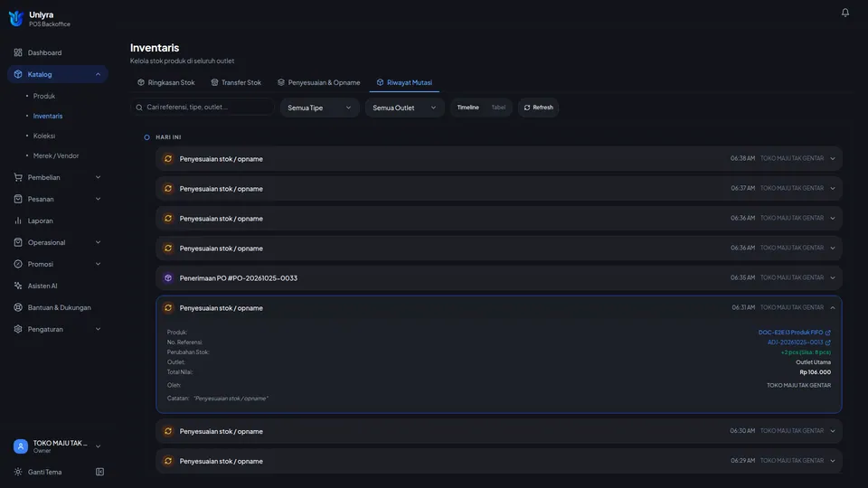
Task: Click the Rp 106.000 total value
Action: pyautogui.click(x=815, y=371)
